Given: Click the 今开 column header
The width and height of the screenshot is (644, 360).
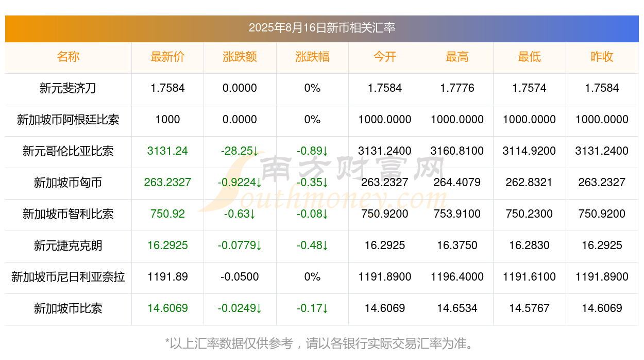Looking at the screenshot, I should tap(385, 57).
